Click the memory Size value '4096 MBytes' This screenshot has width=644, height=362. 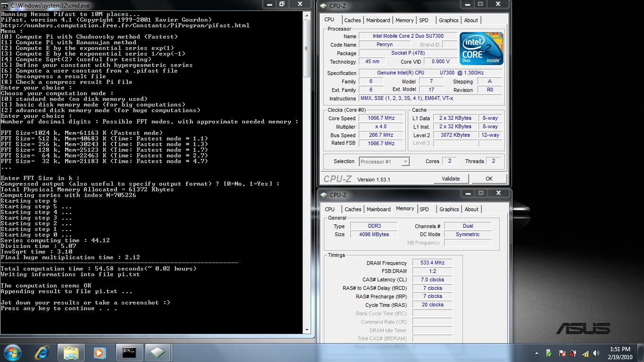(x=373, y=234)
